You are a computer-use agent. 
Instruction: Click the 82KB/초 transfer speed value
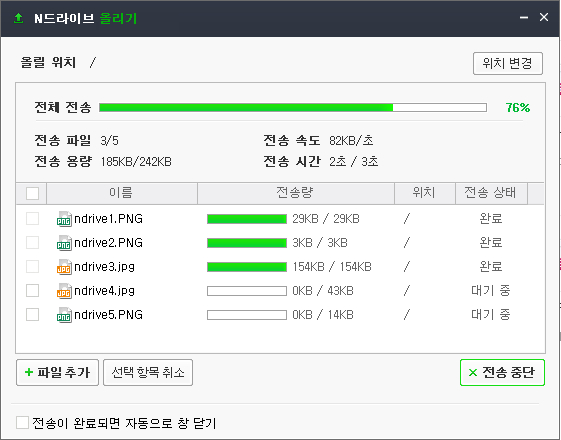coord(351,141)
